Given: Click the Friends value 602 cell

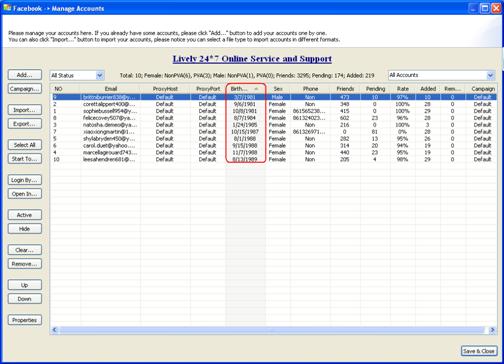Looking at the screenshot, I should [345, 118].
